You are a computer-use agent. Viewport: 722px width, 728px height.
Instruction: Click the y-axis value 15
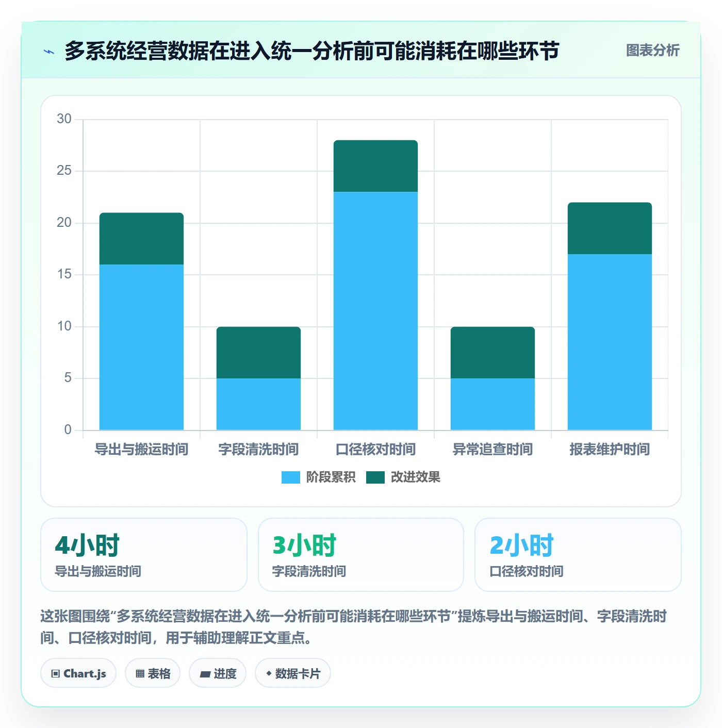coord(64,274)
